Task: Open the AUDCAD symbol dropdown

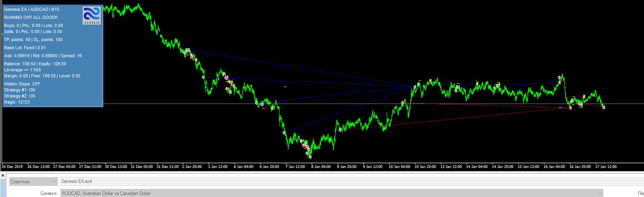Action: coord(331,193)
